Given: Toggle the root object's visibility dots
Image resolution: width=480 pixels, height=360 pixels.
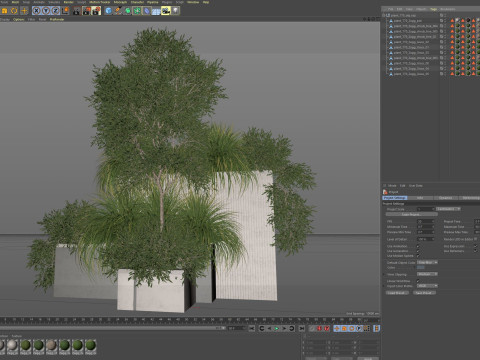Looking at the screenshot, I should (445, 15).
